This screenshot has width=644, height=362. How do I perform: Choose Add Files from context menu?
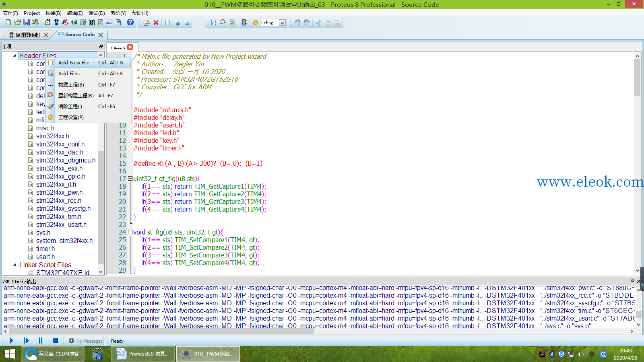pos(88,74)
